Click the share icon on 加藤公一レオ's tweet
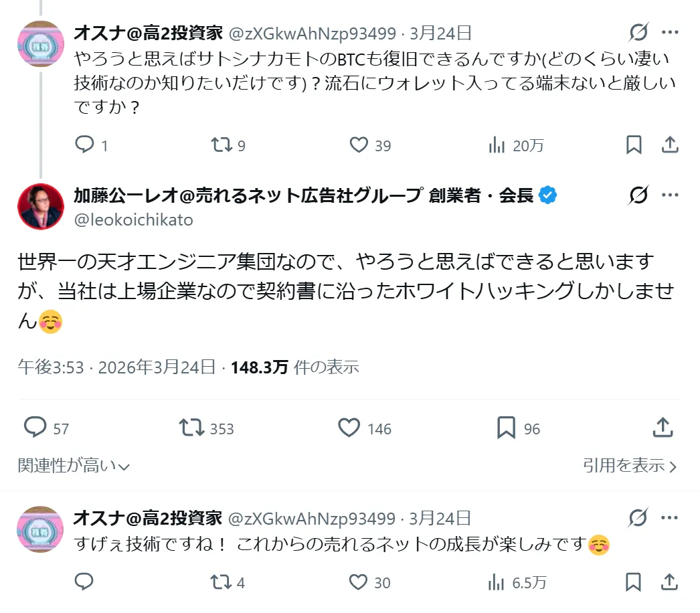700x613 pixels. pos(663,427)
